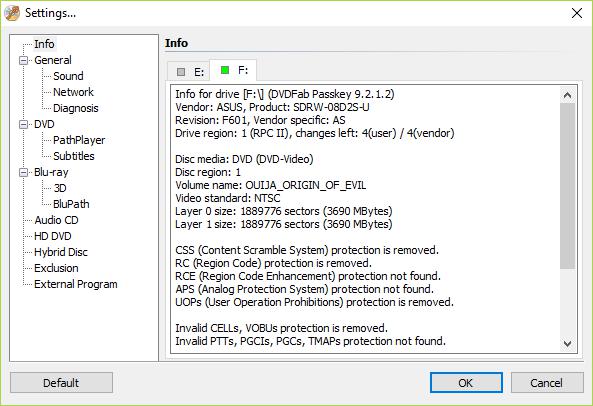Screen dimensions: 593x406
Task: Select the BluPath tree item
Action: pyautogui.click(x=71, y=204)
